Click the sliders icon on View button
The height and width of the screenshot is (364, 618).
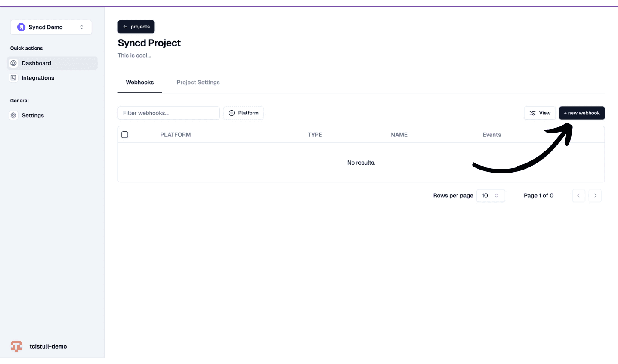click(532, 113)
